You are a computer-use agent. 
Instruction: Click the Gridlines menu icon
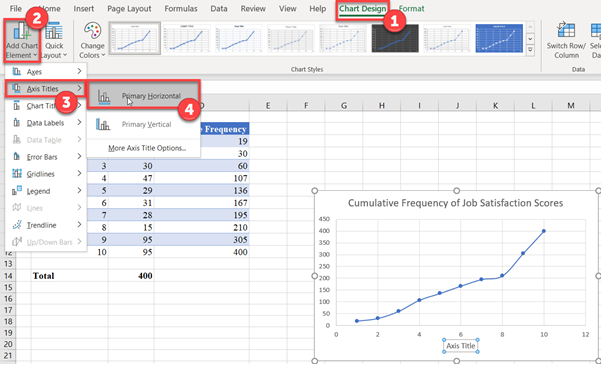(x=16, y=174)
